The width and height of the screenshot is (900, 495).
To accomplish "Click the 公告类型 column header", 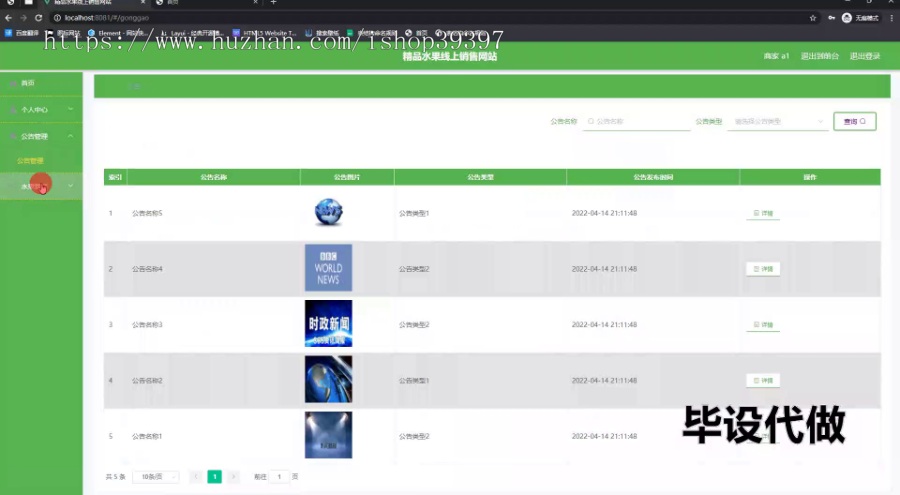I will point(480,177).
